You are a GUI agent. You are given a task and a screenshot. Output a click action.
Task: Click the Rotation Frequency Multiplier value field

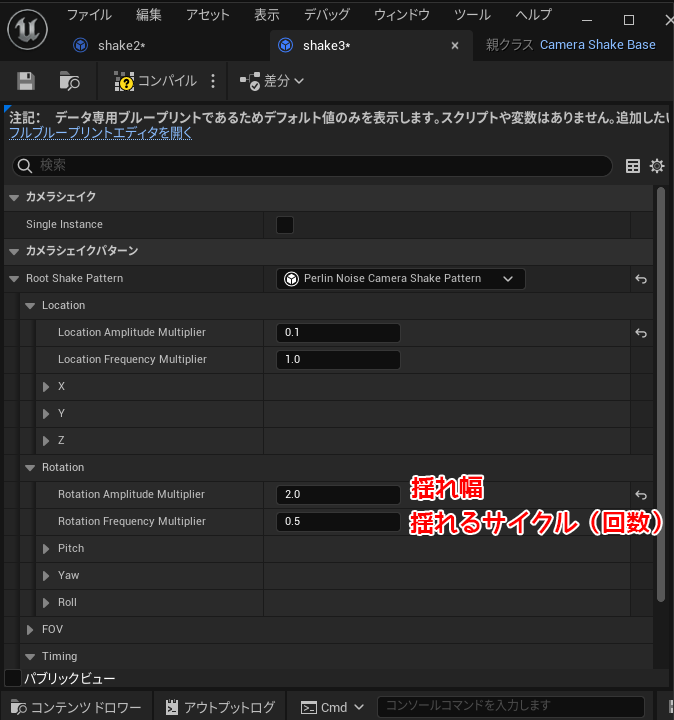click(x=338, y=522)
